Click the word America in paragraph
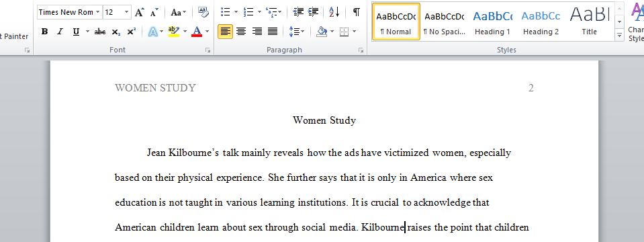This screenshot has height=242, width=644. (x=429, y=178)
